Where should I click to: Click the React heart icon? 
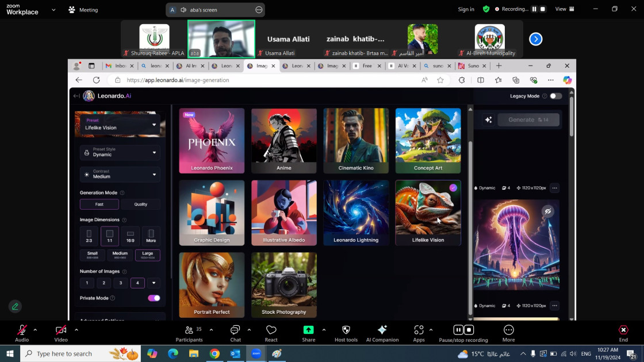271,333
